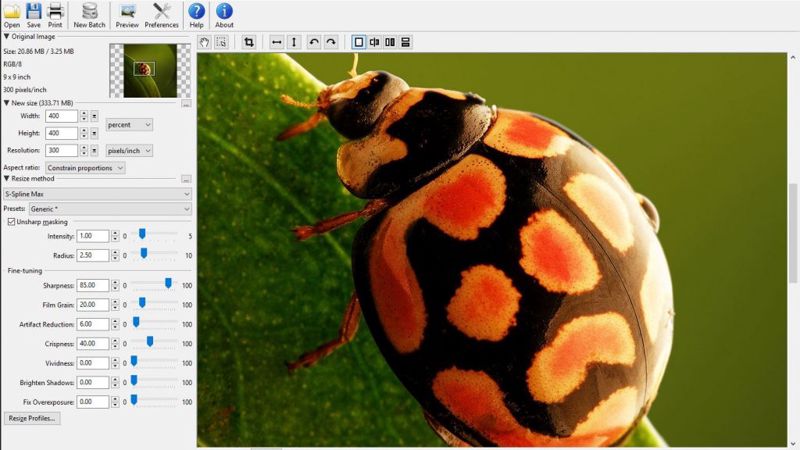Open a file with the Open icon
800x450 pixels.
pos(11,15)
